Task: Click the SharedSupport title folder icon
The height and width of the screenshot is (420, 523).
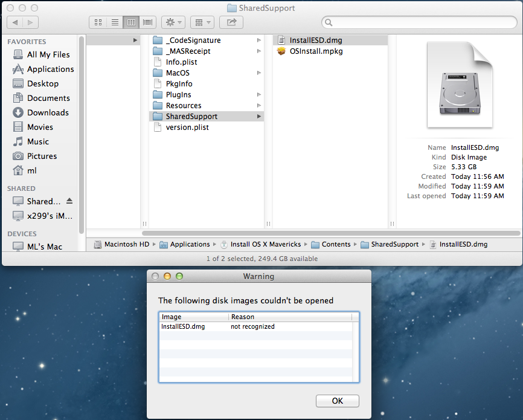Action: click(x=231, y=8)
